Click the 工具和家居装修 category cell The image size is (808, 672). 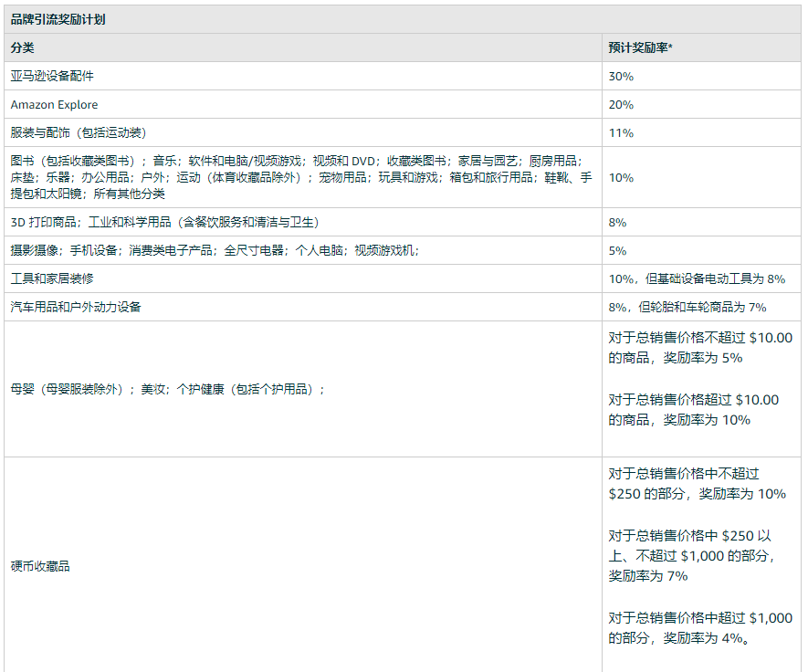[52, 278]
